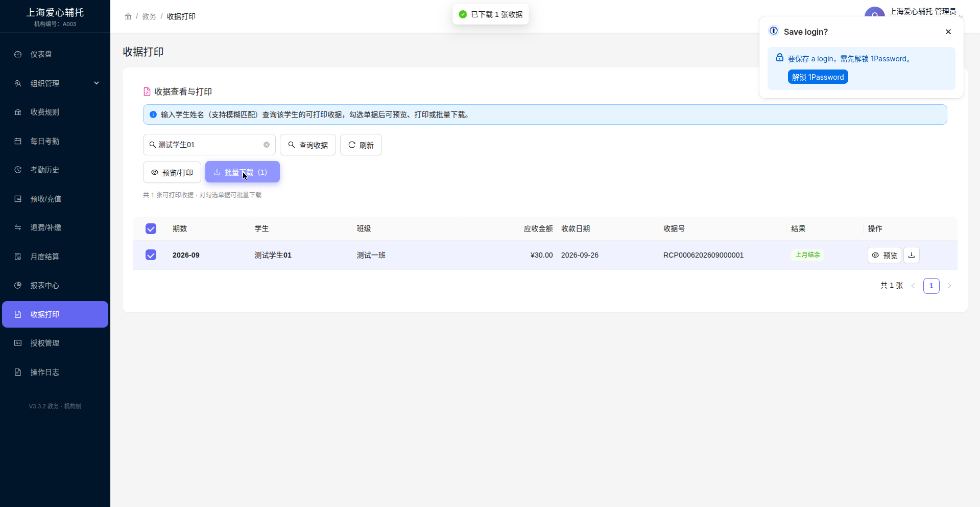Clear the student name search field

click(267, 145)
